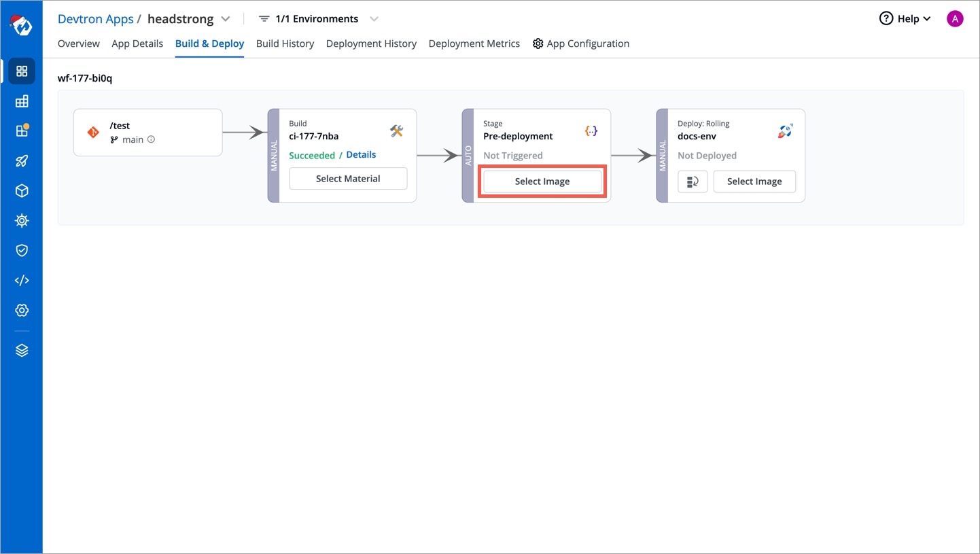
Task: Click the rollback icon button in docs-env
Action: tap(693, 181)
